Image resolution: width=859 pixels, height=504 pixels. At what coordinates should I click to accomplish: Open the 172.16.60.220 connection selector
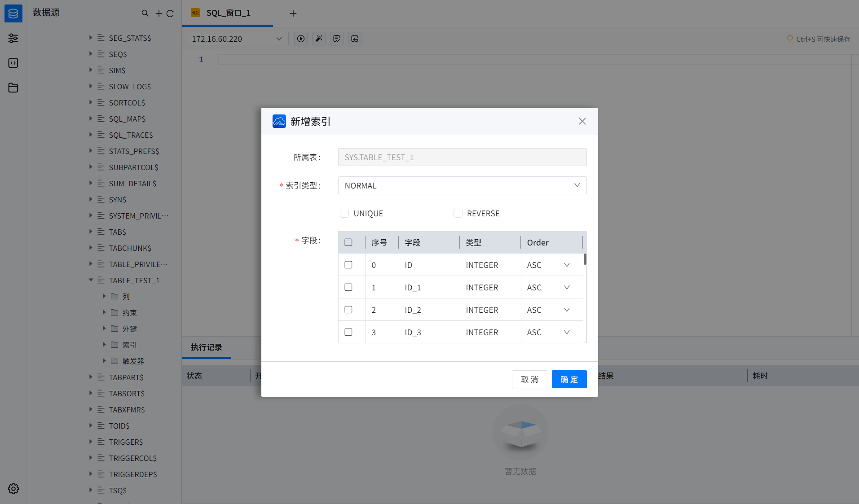238,39
